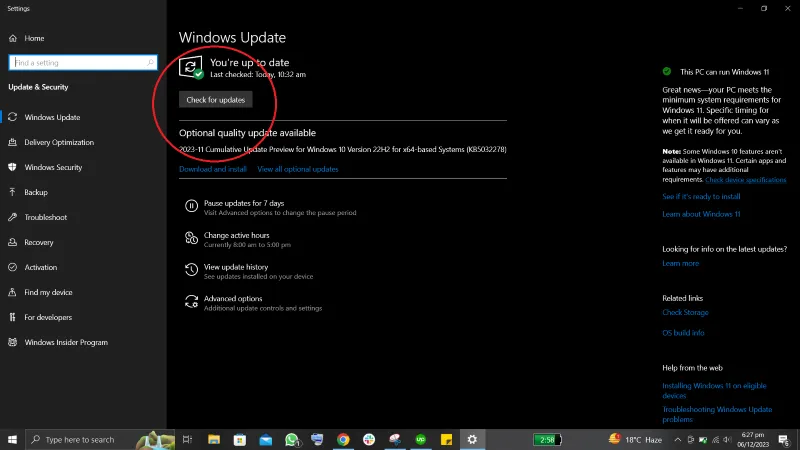
Task: Click the Windows Update sync icon in the sidebar
Action: click(x=13, y=117)
